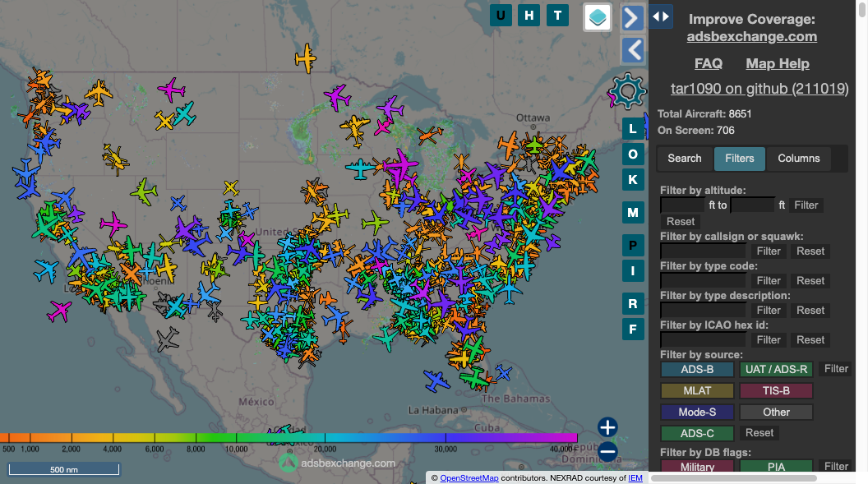Viewport: 868px width, 484px height.
Task: Toggle the T map button
Action: point(557,16)
